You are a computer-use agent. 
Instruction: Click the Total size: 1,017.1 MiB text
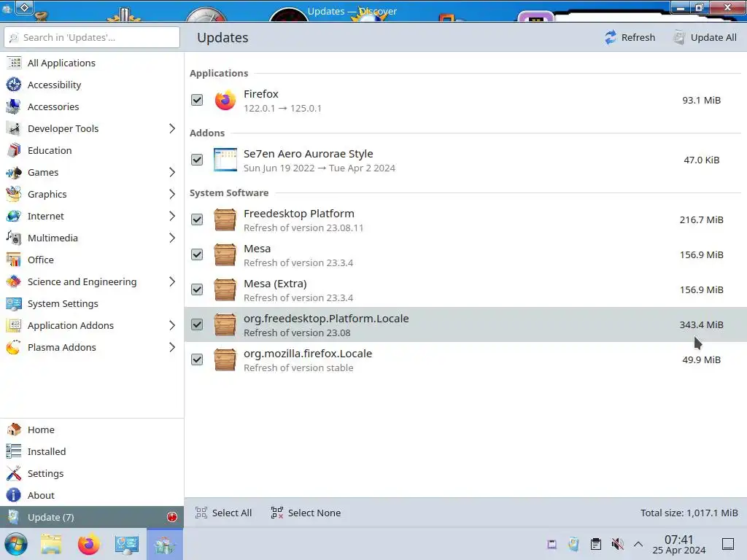click(x=689, y=513)
